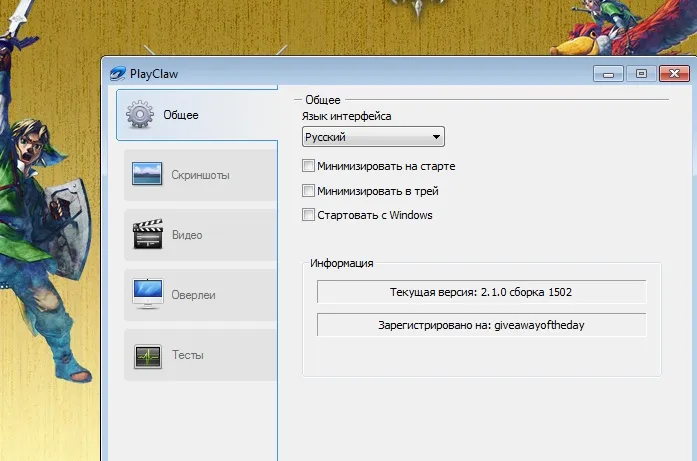Open the Видео tab label
This screenshot has width=697, height=461.
187,235
